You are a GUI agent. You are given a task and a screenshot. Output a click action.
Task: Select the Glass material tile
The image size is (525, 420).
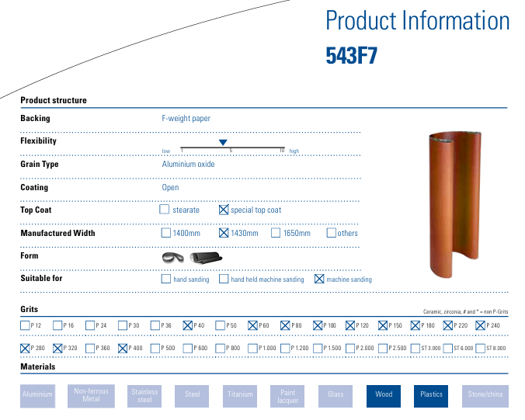tap(336, 396)
